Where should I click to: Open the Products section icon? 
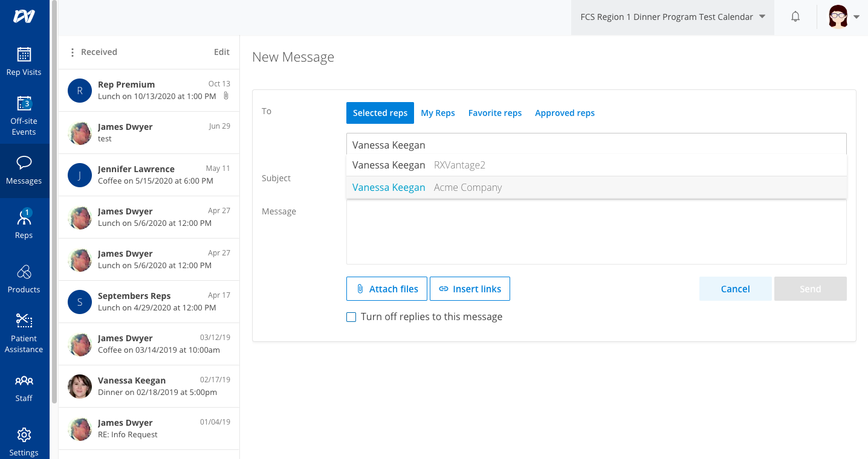click(x=24, y=271)
